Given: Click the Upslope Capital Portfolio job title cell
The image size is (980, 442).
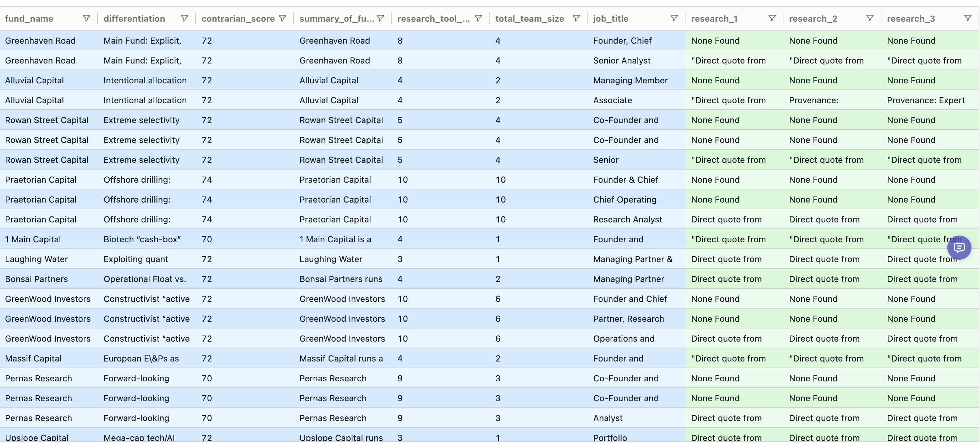Looking at the screenshot, I should (610, 437).
